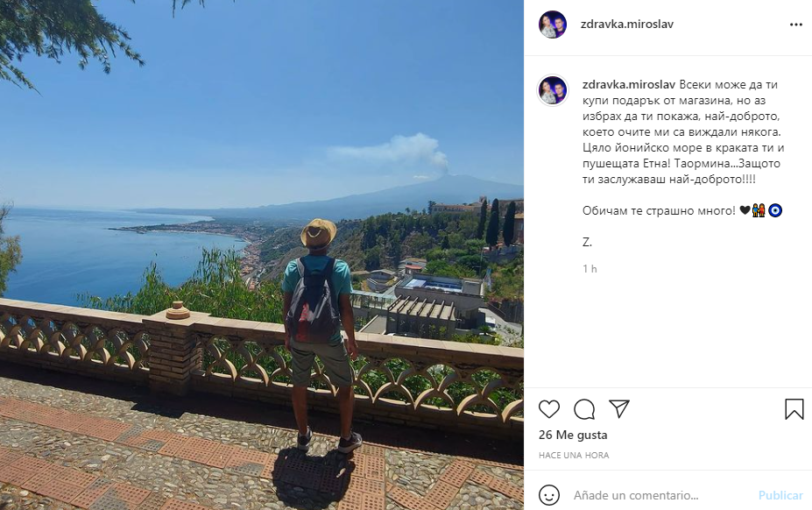Share the post with the paper plane icon

click(619, 409)
